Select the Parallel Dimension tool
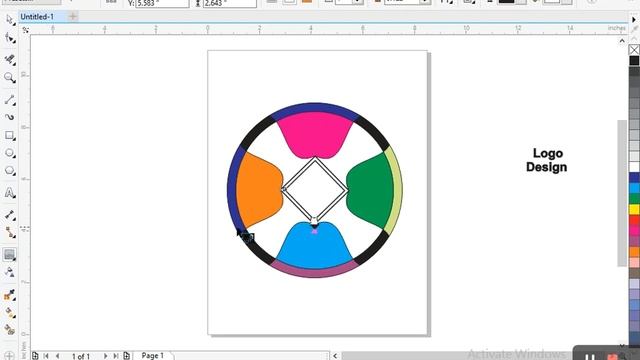 [9, 215]
